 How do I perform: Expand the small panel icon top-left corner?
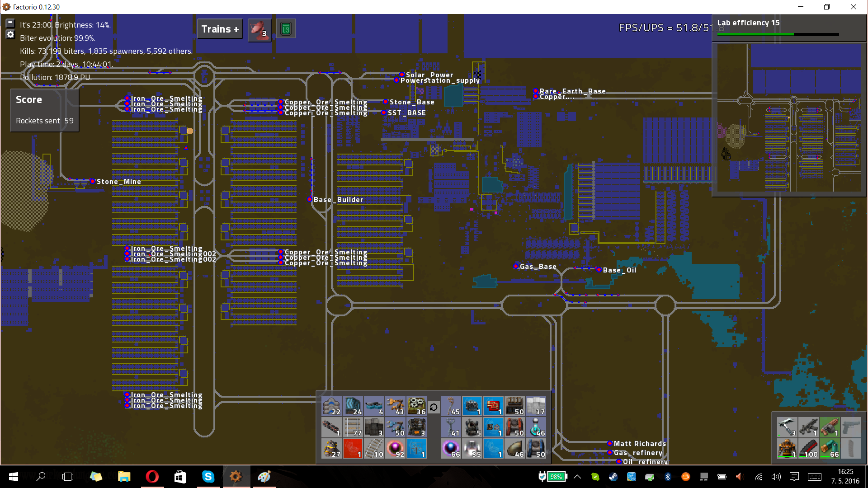pos(10,23)
